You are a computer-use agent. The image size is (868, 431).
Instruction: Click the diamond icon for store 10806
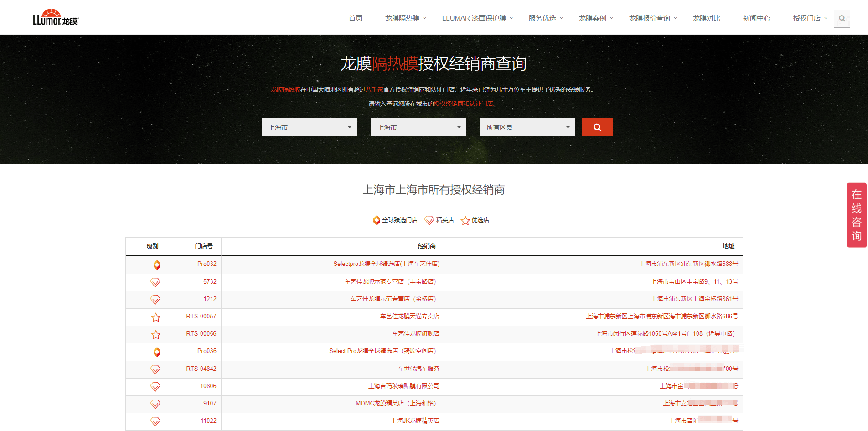(155, 387)
